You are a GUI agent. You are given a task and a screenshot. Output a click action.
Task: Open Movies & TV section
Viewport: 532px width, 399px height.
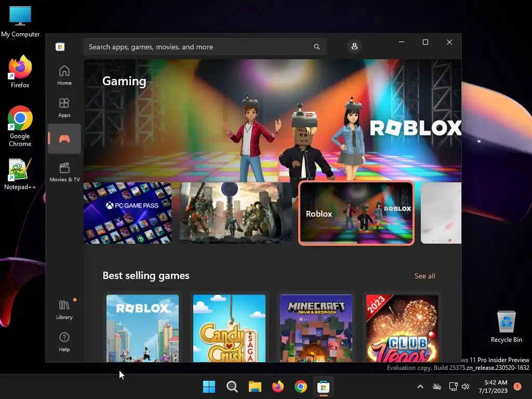pyautogui.click(x=64, y=172)
